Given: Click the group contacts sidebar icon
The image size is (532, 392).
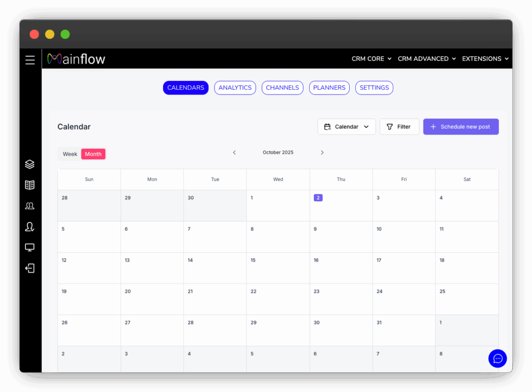Looking at the screenshot, I should pos(30,206).
